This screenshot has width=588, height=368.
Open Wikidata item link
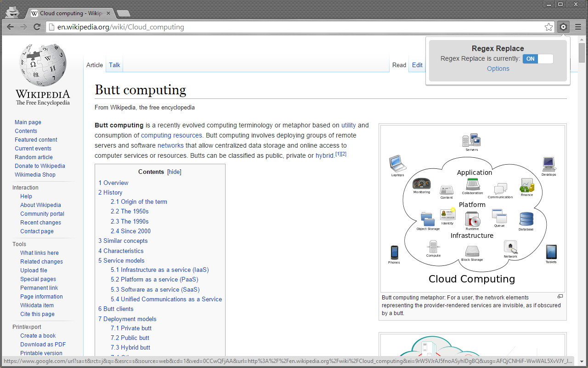click(37, 305)
